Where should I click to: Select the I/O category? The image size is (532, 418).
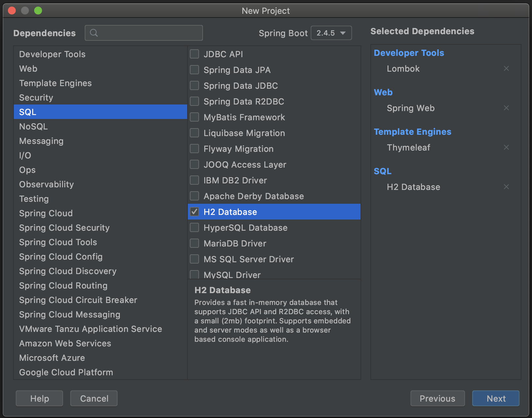click(100, 155)
